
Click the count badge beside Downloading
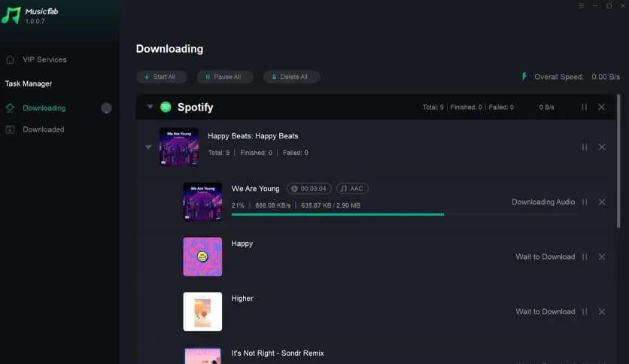pos(106,108)
